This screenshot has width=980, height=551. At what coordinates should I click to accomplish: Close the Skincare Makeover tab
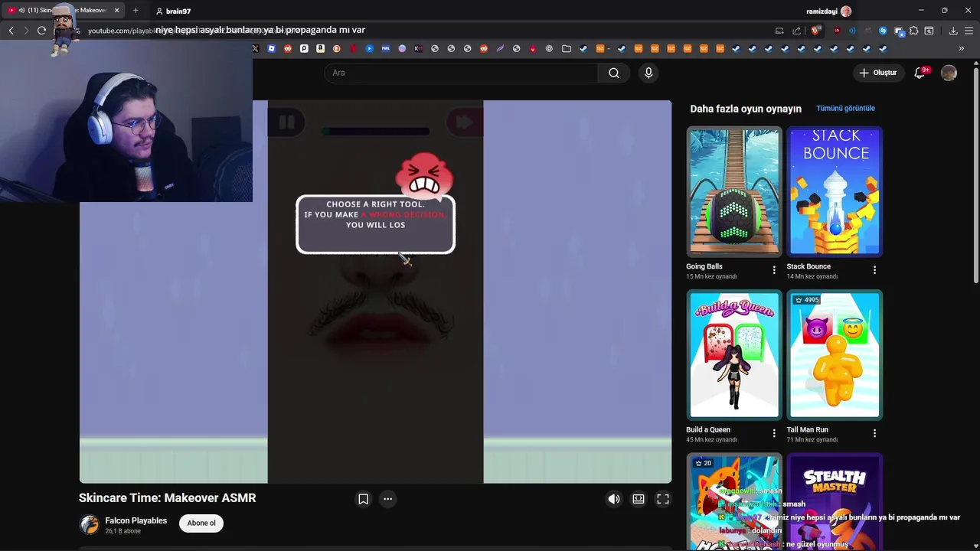[x=116, y=11]
